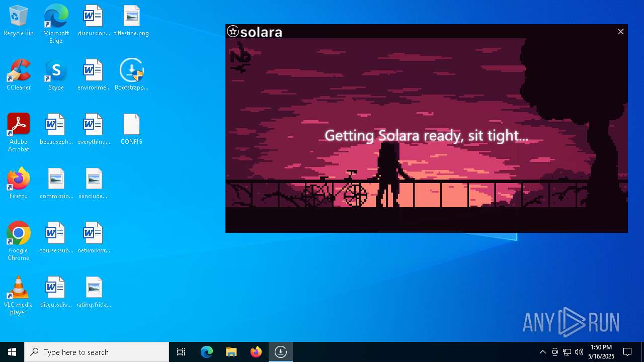Click the 'solara' title text
The image size is (644, 362).
(261, 32)
